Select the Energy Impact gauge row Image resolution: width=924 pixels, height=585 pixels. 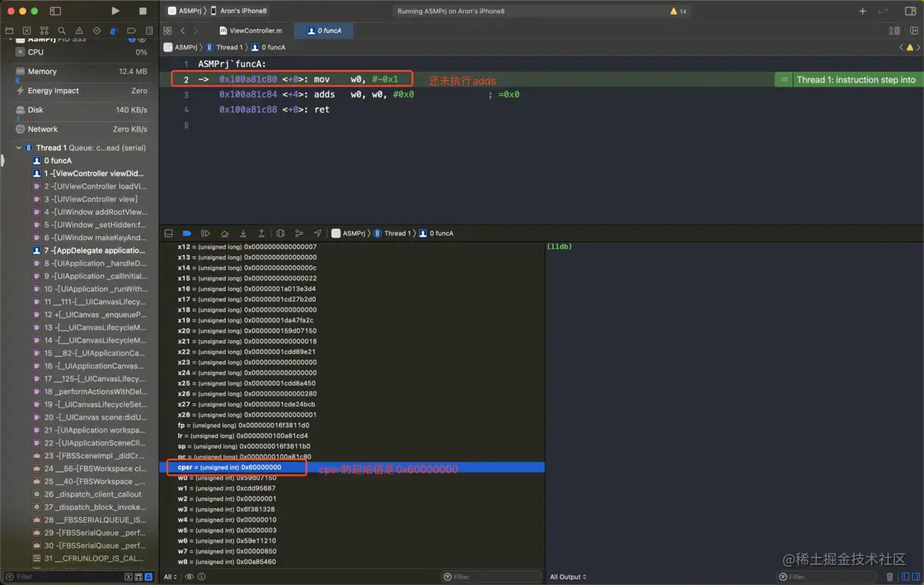[x=80, y=91]
